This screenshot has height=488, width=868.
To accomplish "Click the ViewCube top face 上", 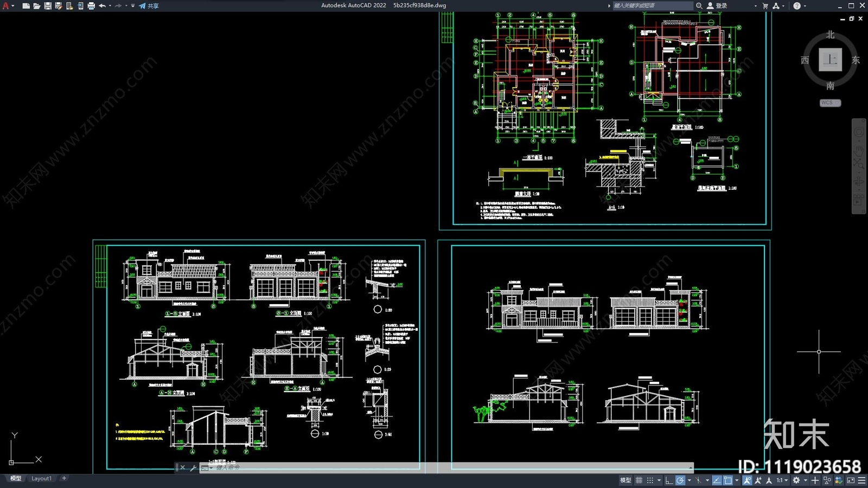I will point(830,59).
